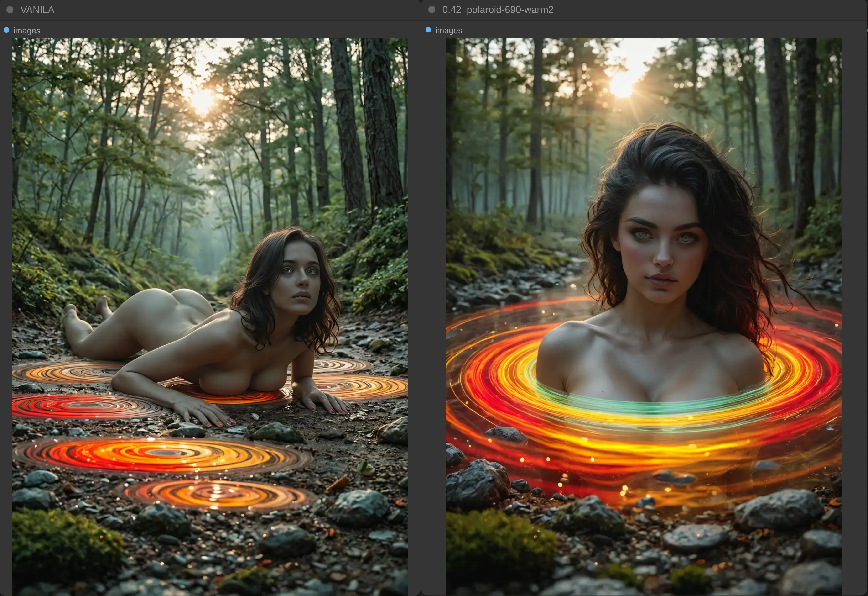Viewport: 868px width, 596px height.
Task: Collapse the VANILA node using its gray dot
Action: pyautogui.click(x=10, y=10)
